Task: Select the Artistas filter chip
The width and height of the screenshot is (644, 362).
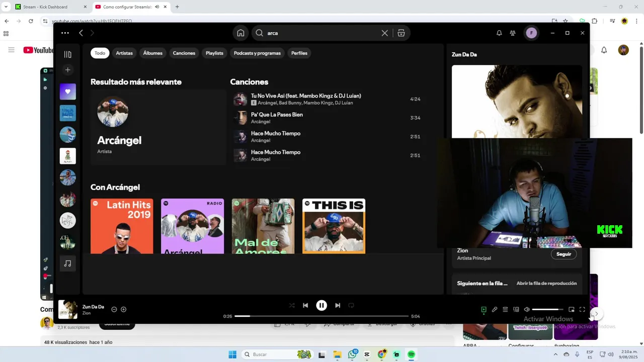Action: click(x=124, y=53)
